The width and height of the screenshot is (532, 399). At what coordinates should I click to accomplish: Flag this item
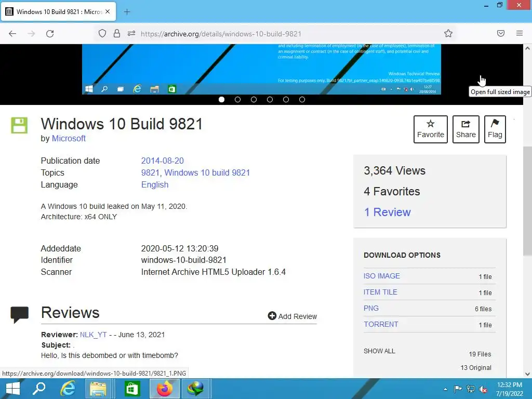click(x=495, y=129)
